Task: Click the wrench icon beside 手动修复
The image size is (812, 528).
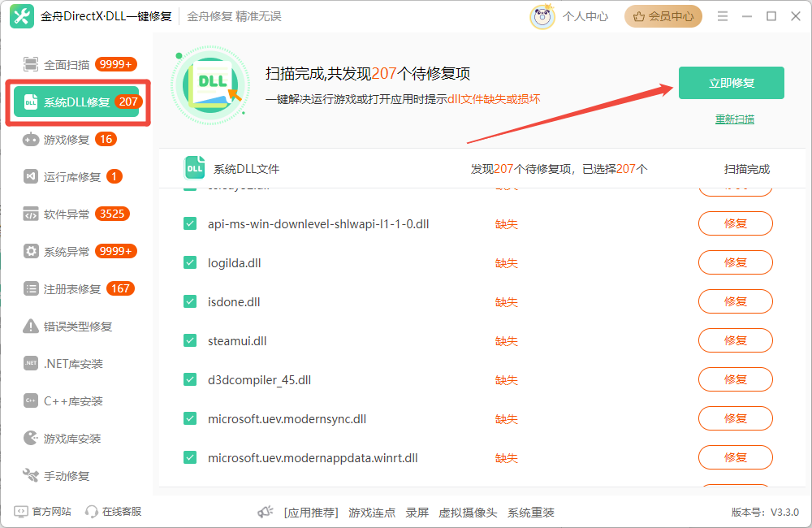Action: coord(31,475)
